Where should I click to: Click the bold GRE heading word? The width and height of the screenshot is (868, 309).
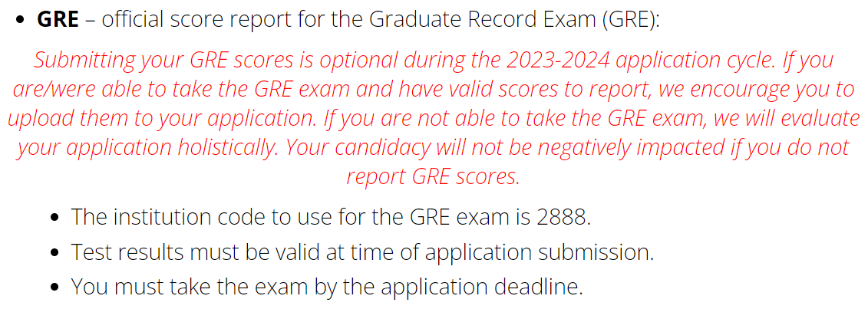coord(58,21)
